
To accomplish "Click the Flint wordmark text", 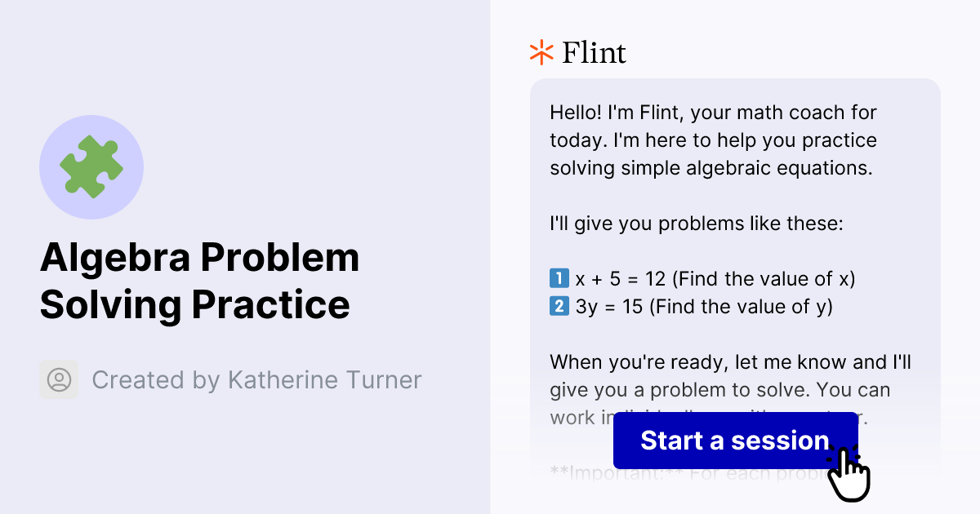I will [594, 51].
